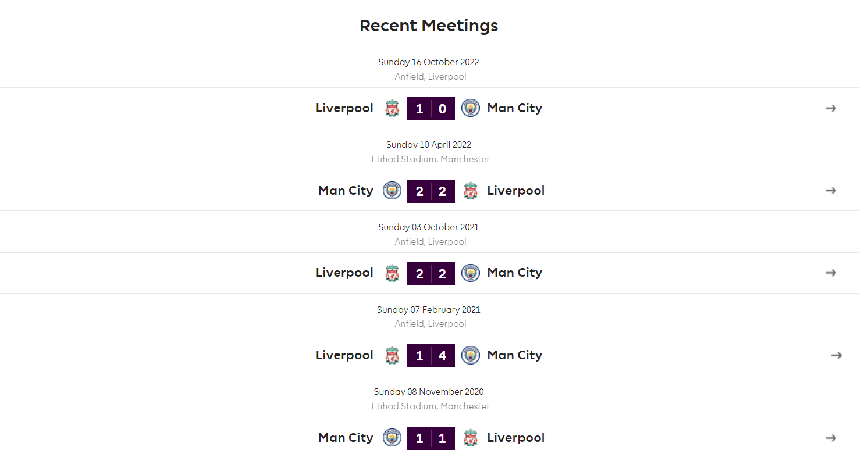
Task: Click Man City crest in 10 April 2022 match
Action: pos(392,191)
